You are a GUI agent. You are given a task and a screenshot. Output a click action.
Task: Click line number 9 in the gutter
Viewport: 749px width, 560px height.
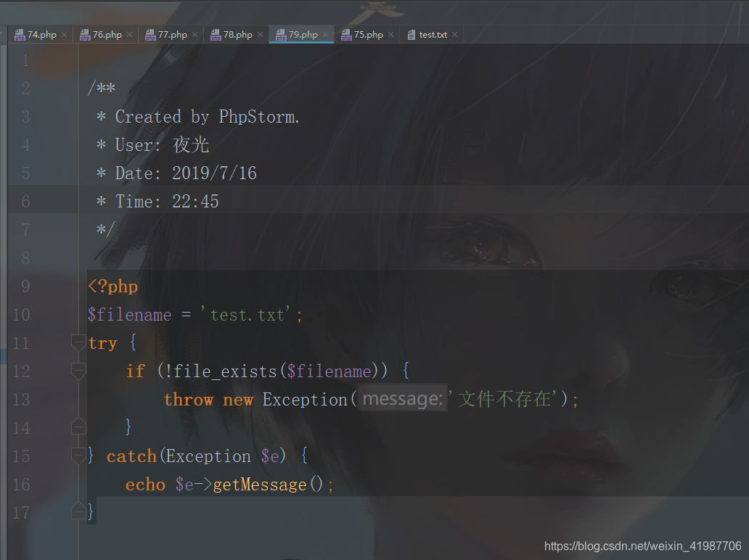[25, 287]
